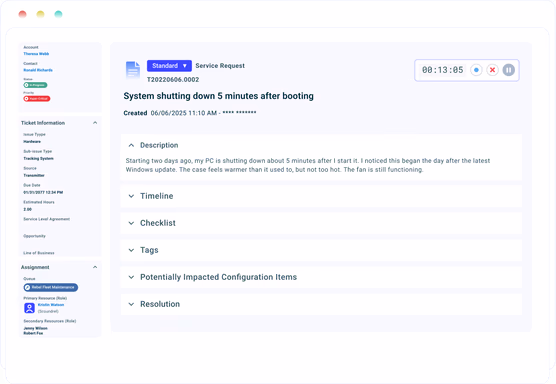The image size is (556, 384).
Task: Expand Potentially Impacted Configuration Items
Action: (131, 277)
